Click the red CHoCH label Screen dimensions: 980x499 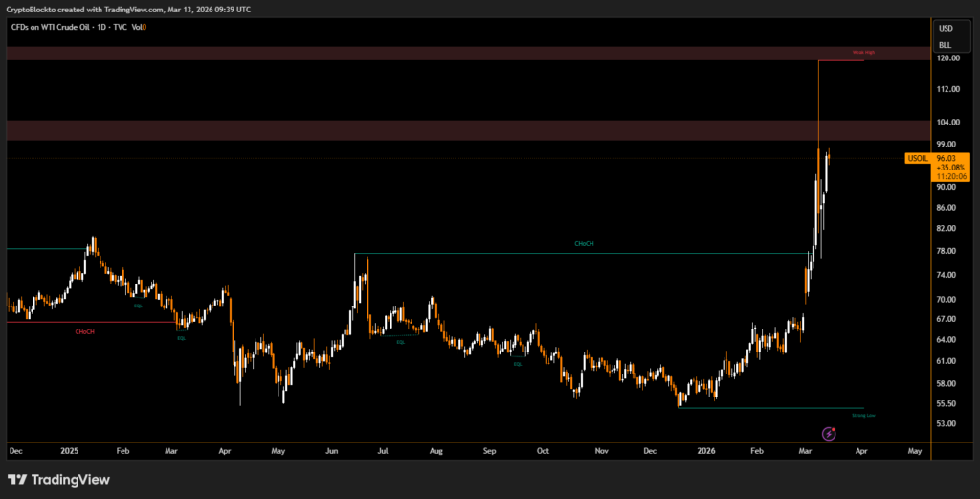[84, 330]
